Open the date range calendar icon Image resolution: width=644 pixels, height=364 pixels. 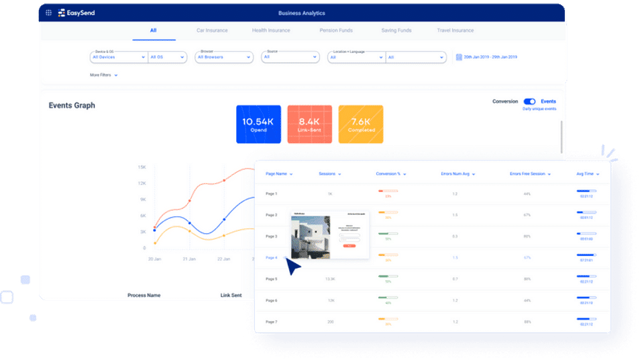click(459, 57)
